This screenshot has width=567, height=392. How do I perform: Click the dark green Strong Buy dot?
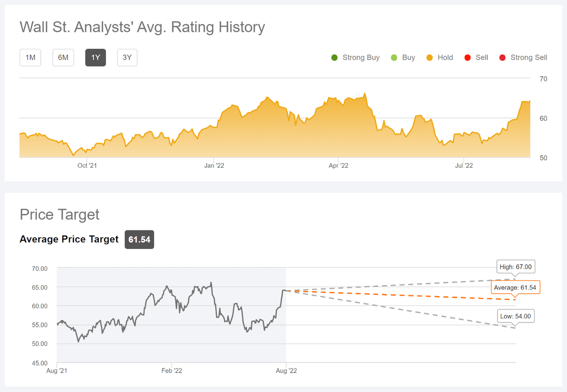coord(334,58)
